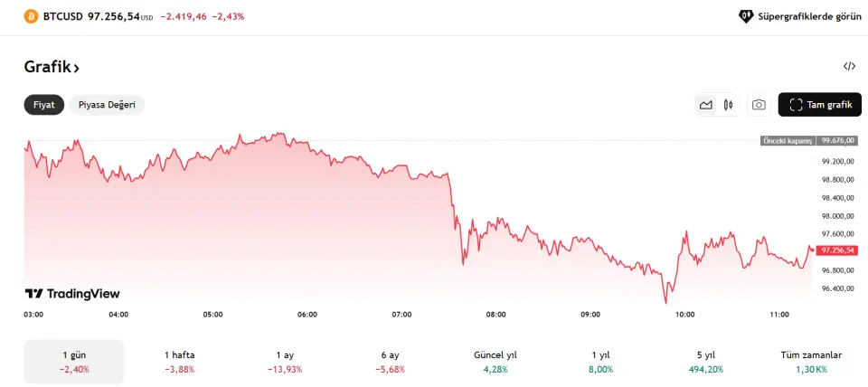Select the Piyasa Değeri toggle
868x387 pixels.
coord(107,105)
